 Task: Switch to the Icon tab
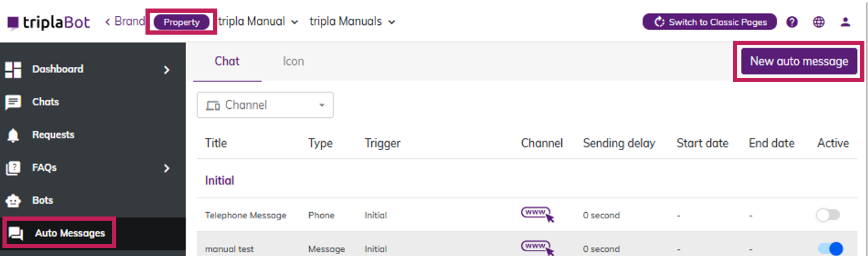[293, 61]
